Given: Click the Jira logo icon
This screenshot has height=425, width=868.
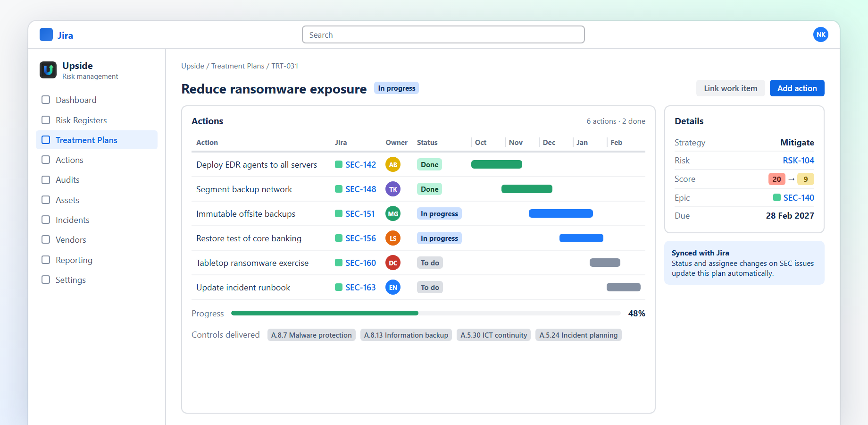Looking at the screenshot, I should [x=46, y=34].
